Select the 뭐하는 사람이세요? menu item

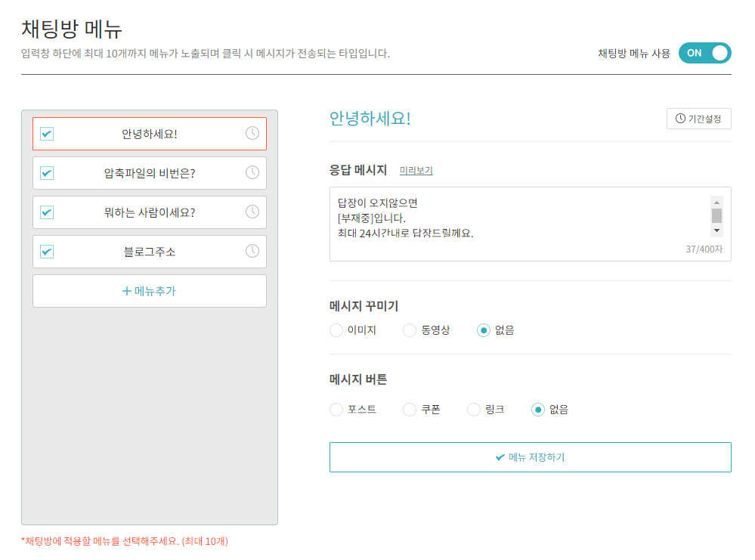(x=150, y=212)
